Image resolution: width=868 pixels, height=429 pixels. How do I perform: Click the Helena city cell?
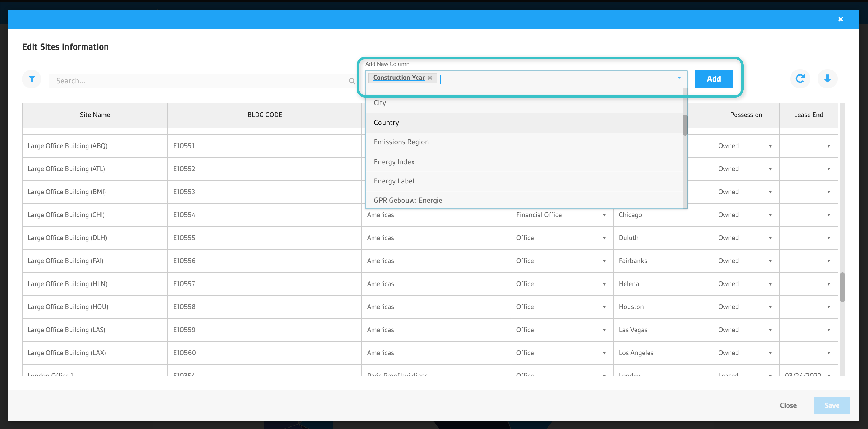click(663, 284)
